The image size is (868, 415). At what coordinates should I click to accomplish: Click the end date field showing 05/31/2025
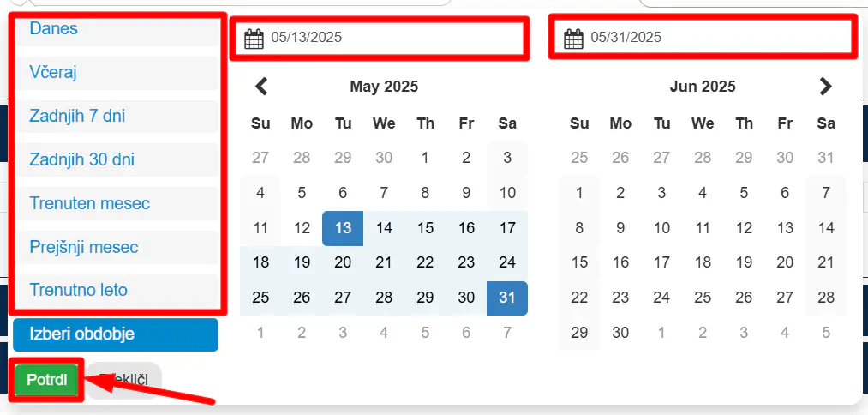tap(702, 37)
